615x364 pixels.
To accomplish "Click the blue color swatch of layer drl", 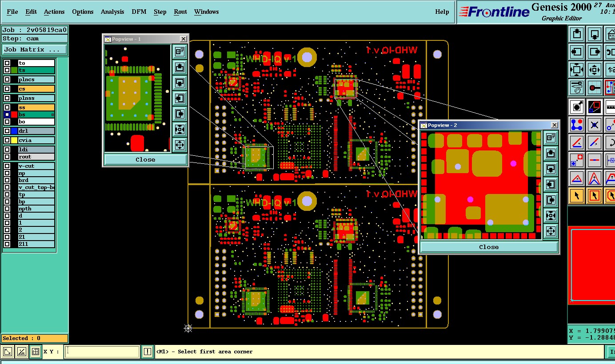I will 14,131.
